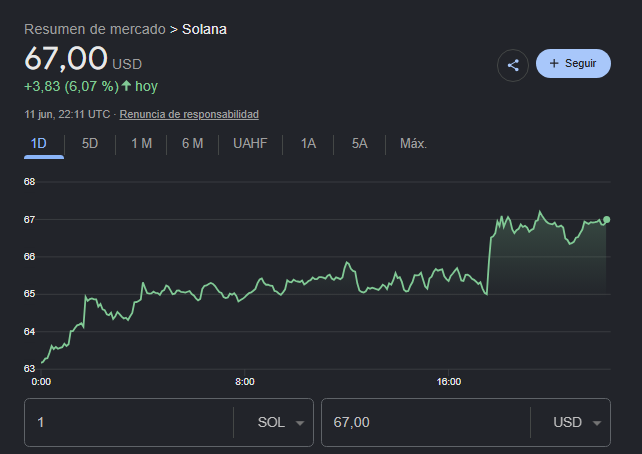Click the Solana title text

(x=204, y=29)
